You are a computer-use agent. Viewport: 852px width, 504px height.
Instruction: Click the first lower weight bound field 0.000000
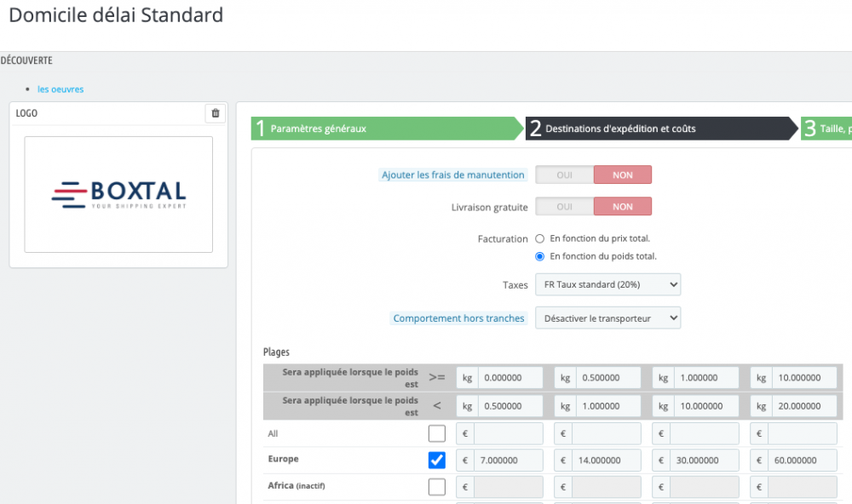coord(509,377)
